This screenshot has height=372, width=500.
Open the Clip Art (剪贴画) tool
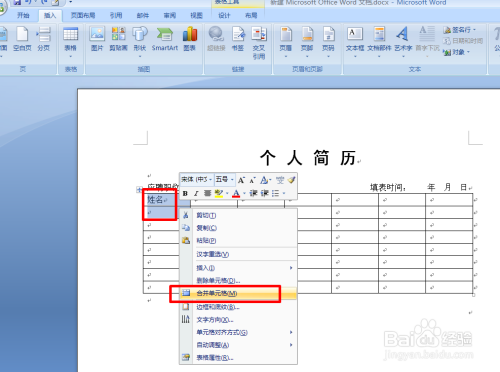[118, 39]
